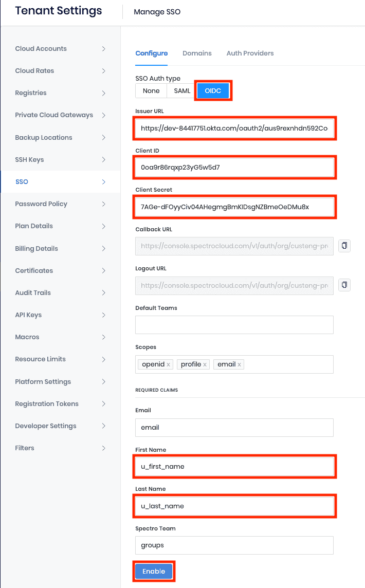The image size is (365, 588).
Task: Switch to the Auth Providers tab
Action: pos(250,53)
